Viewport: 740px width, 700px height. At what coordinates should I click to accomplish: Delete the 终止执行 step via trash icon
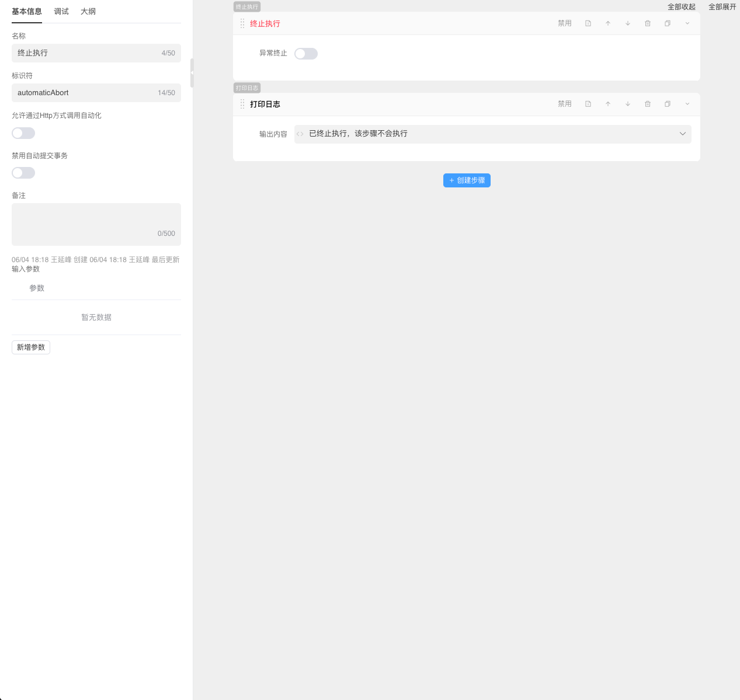pos(648,23)
